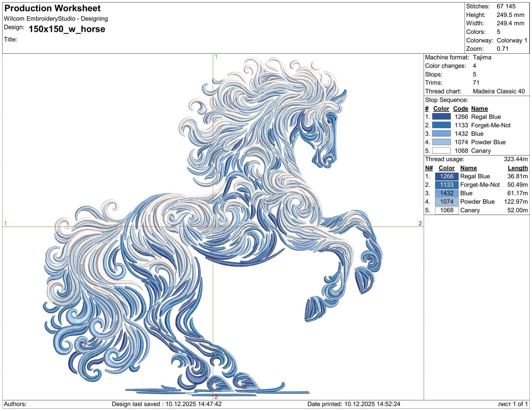Click the Length column header in Thread usage
The height and width of the screenshot is (411, 532).
[518, 168]
